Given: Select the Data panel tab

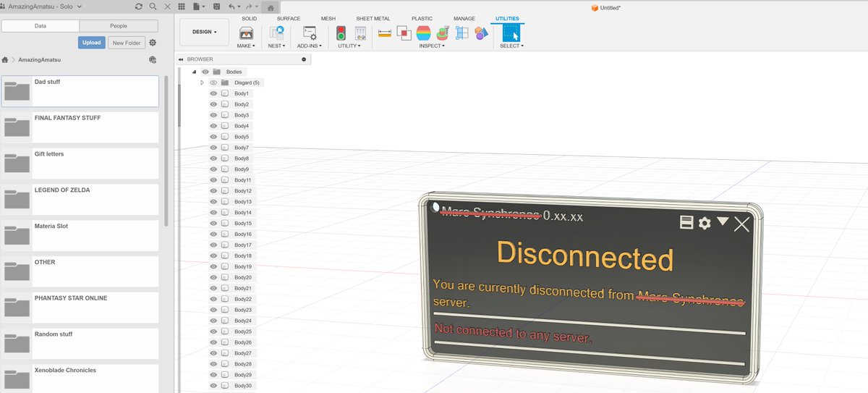Looking at the screenshot, I should 41,25.
